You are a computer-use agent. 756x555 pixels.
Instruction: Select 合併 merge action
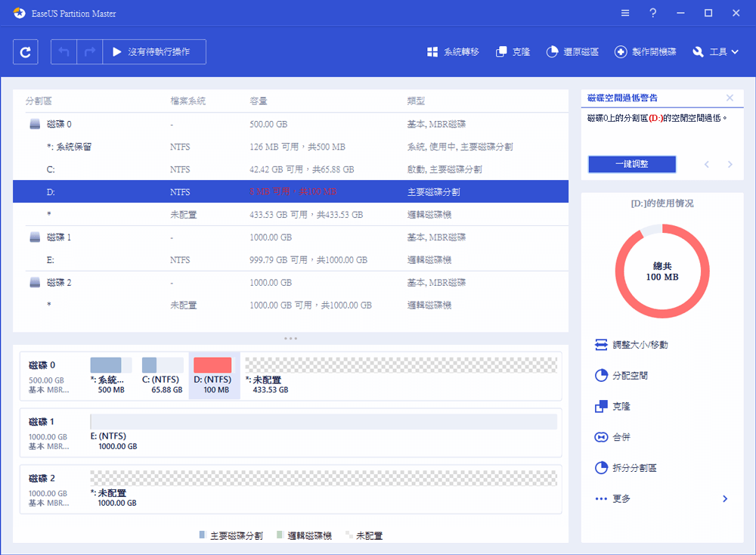coord(612,437)
